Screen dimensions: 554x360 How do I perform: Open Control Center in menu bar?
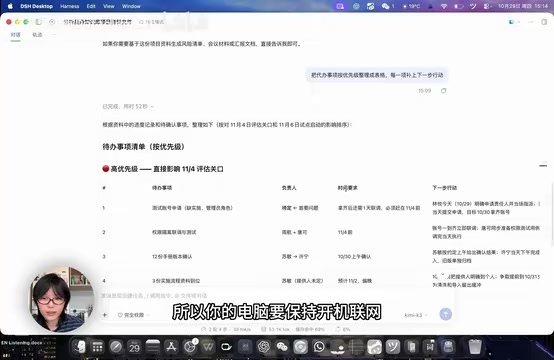click(487, 6)
